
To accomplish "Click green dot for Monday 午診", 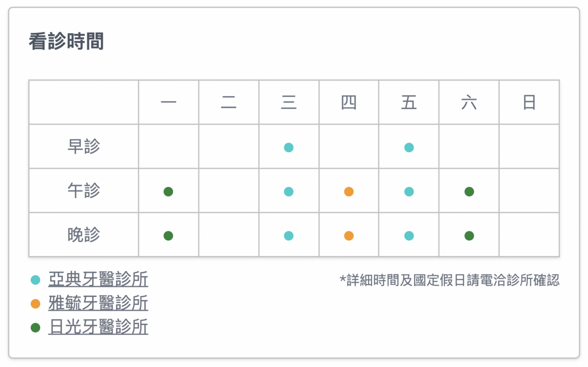I will 169,191.
